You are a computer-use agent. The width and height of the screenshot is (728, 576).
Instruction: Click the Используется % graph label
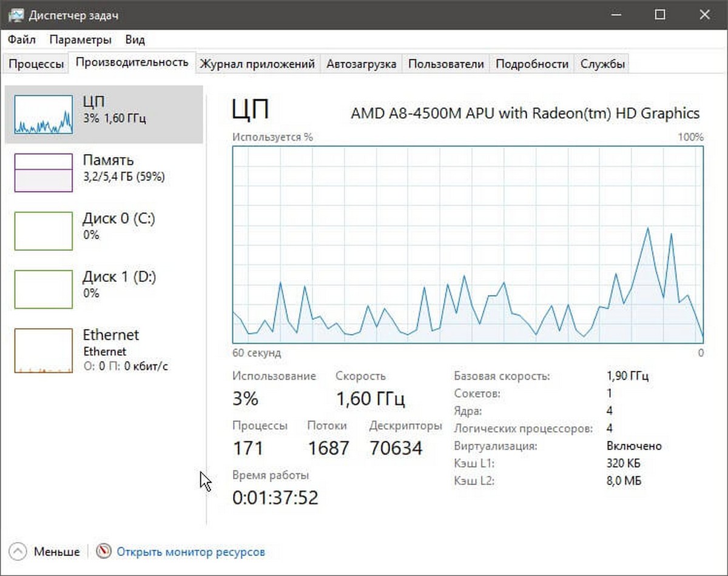click(x=272, y=137)
